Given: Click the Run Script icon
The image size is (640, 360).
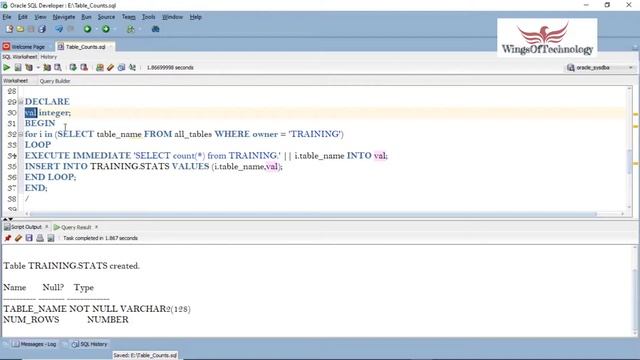Looking at the screenshot, I should pos(18,67).
